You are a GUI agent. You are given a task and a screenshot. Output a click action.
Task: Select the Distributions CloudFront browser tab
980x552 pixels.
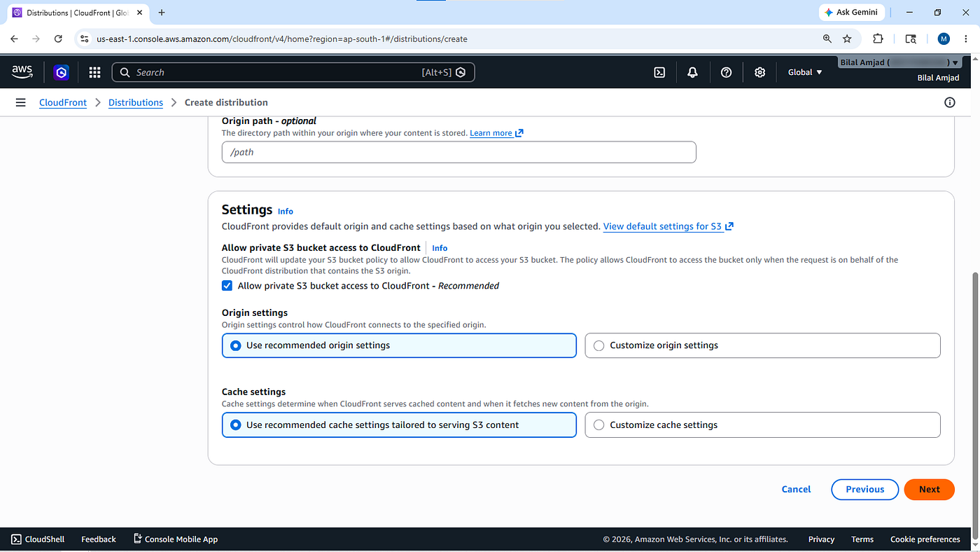(77, 13)
